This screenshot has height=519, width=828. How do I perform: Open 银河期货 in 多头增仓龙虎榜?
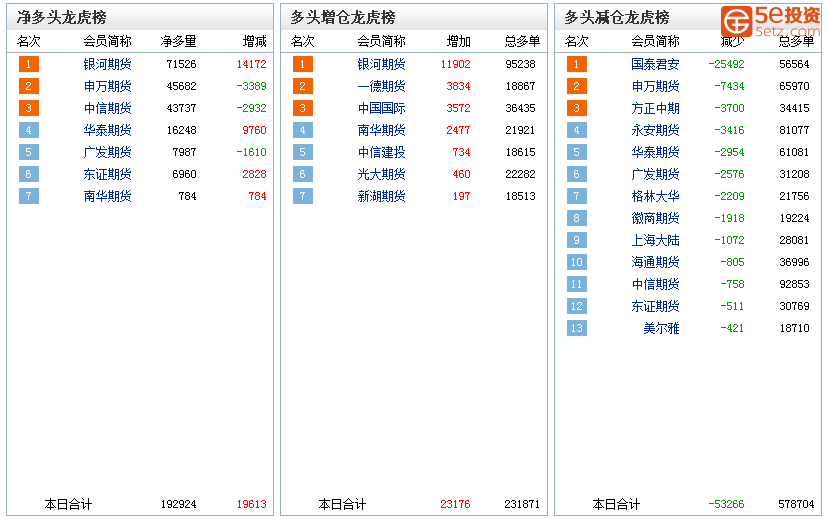[x=381, y=64]
